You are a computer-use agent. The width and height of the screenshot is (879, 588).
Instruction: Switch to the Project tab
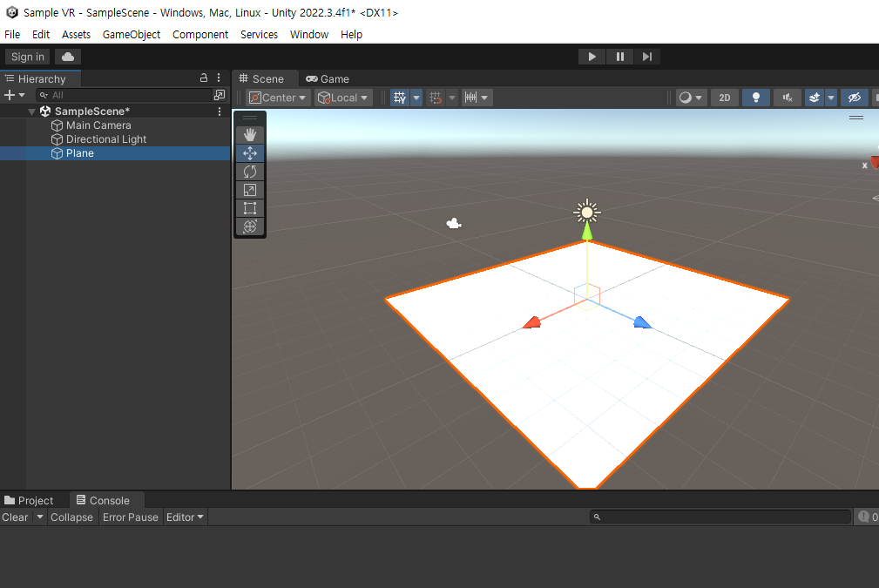pos(29,500)
